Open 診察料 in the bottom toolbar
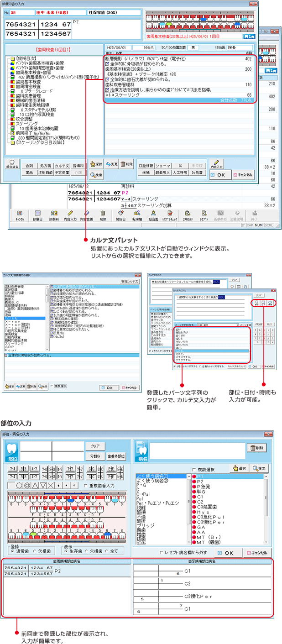The width and height of the screenshot is (282, 644). click(x=54, y=215)
